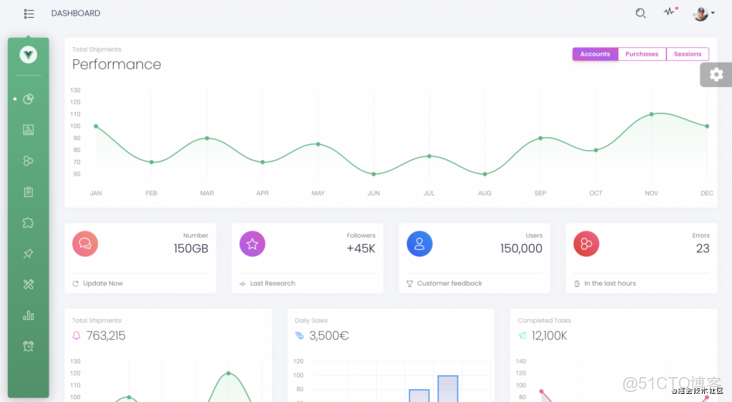Open the alarm clock sidebar icon
Screen dimensions: 732x402
click(x=28, y=346)
